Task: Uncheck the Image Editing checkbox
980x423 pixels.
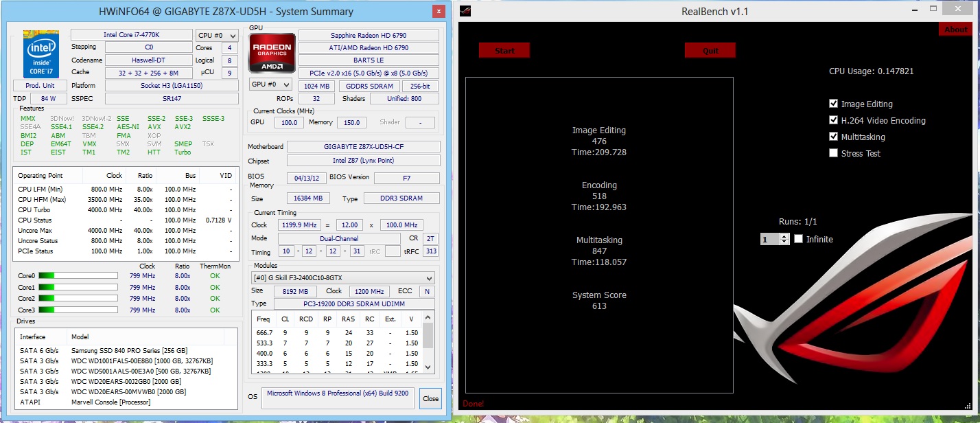Action: click(833, 104)
